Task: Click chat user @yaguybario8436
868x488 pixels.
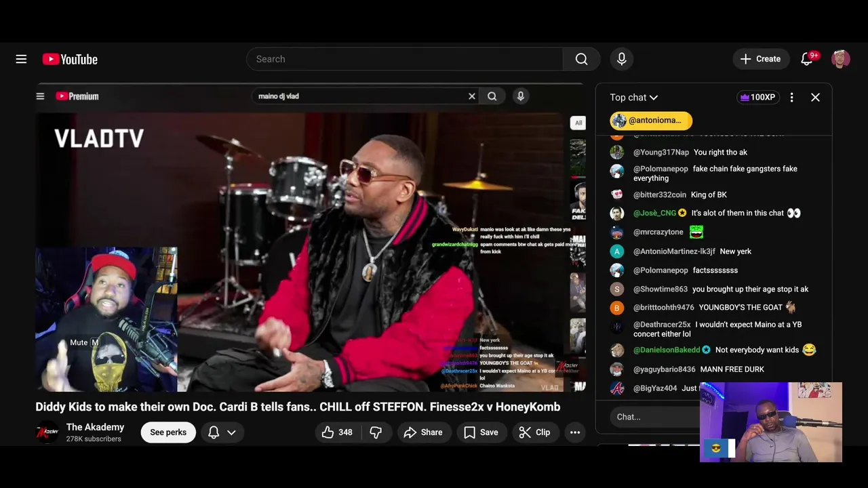Action: pos(665,369)
